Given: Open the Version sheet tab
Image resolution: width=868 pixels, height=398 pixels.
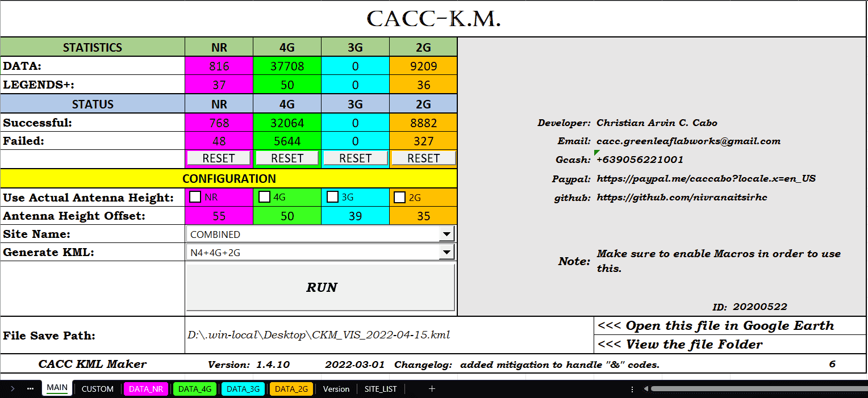Looking at the screenshot, I should click(336, 389).
